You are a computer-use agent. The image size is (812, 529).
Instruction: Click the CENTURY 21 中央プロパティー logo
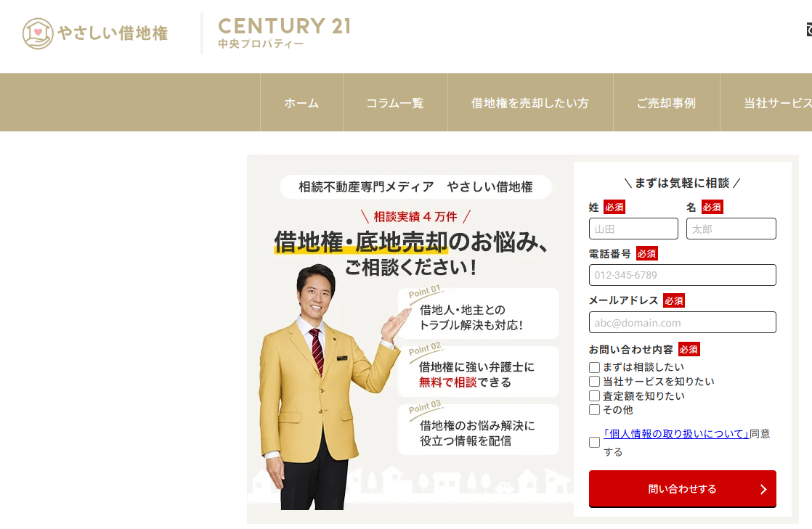(x=284, y=33)
